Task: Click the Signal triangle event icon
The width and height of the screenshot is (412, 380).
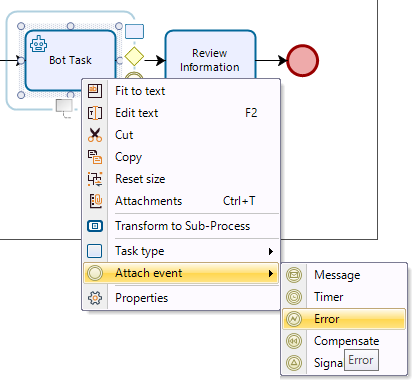Action: [294, 363]
